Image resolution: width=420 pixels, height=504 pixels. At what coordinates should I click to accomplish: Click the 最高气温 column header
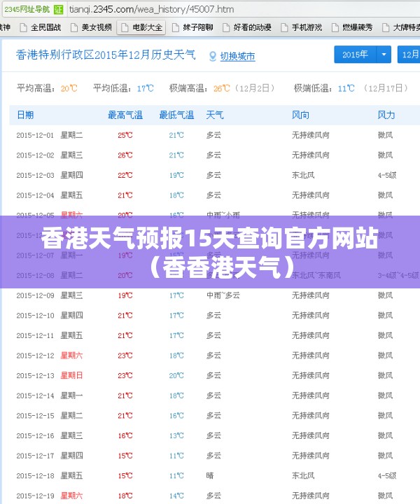(125, 115)
